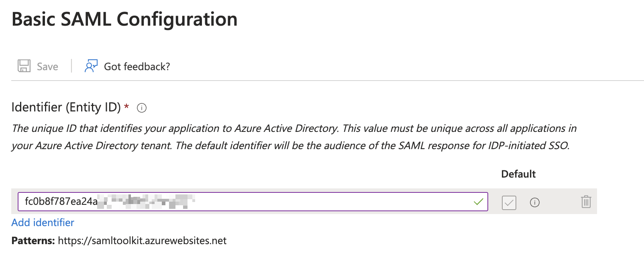
Task: Click the trash can to remove the Entity ID
Action: pos(586,202)
